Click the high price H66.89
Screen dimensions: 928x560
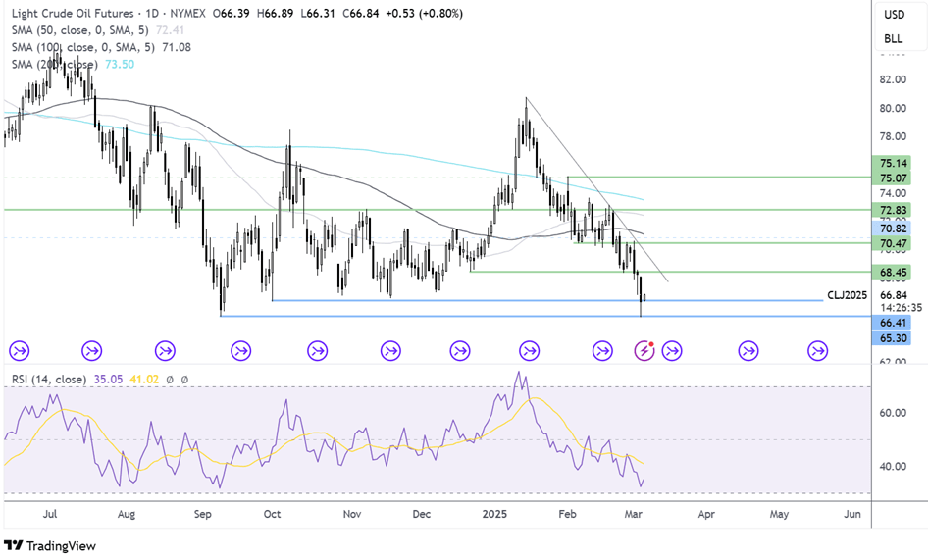(276, 13)
